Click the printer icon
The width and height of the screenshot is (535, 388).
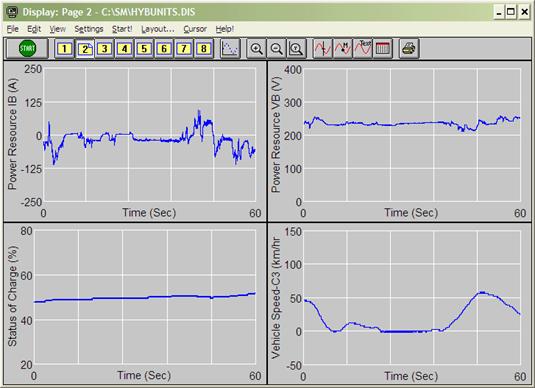409,49
